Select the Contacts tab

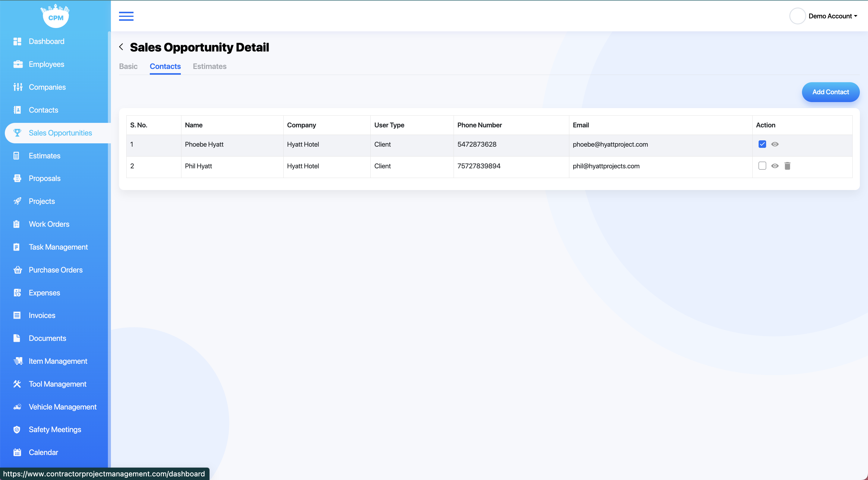click(x=165, y=66)
